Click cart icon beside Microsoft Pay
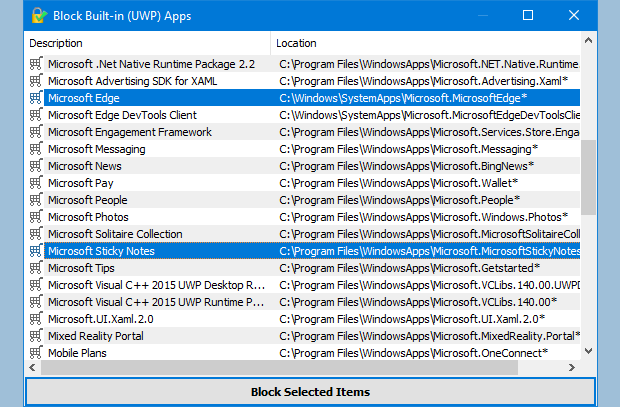 tap(36, 183)
